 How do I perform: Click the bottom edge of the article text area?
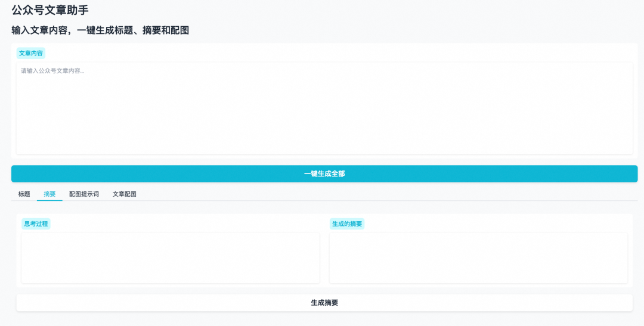(324, 153)
